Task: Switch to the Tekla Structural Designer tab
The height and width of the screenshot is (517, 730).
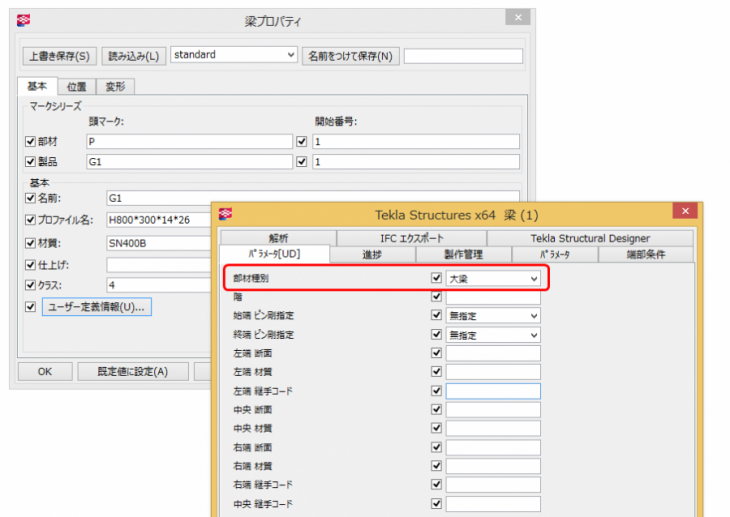Action: point(590,238)
